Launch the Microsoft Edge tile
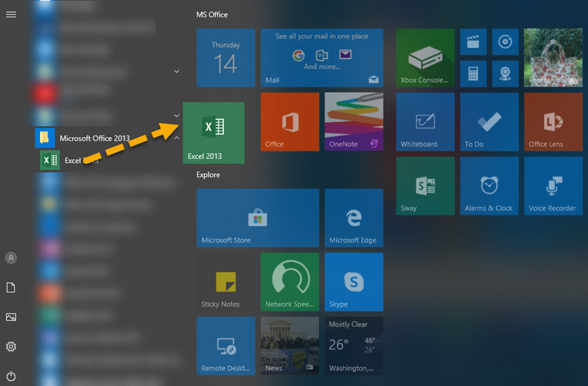 [x=354, y=218]
